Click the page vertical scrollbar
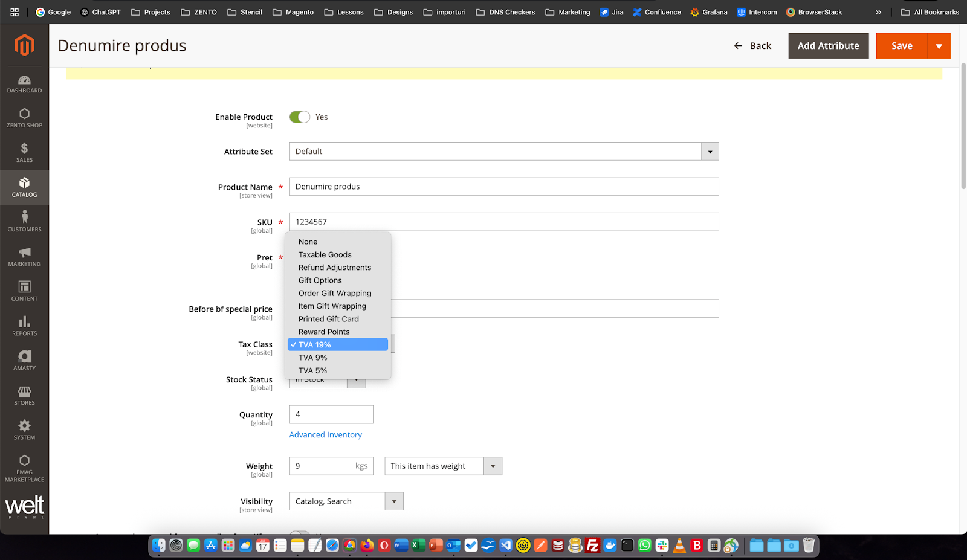The image size is (967, 560). click(x=963, y=126)
